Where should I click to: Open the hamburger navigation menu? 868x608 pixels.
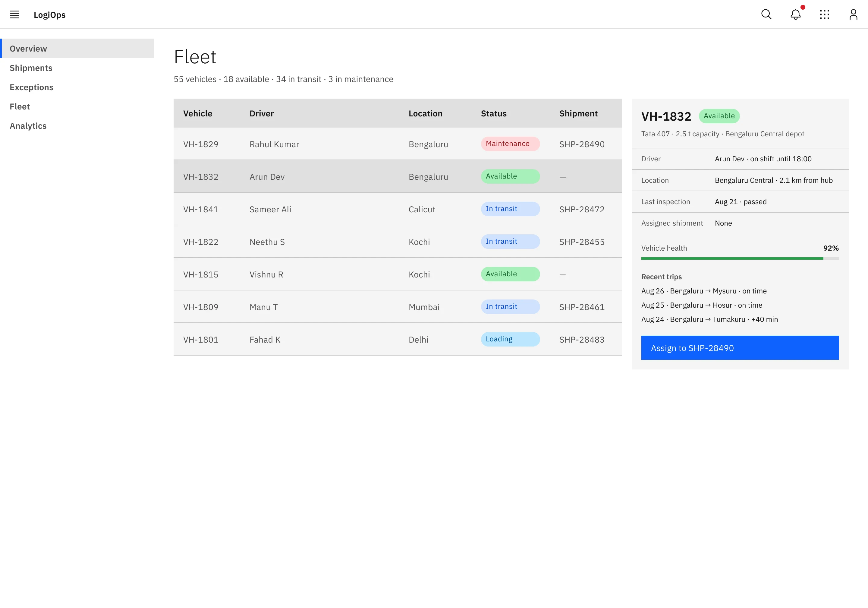[x=14, y=14]
